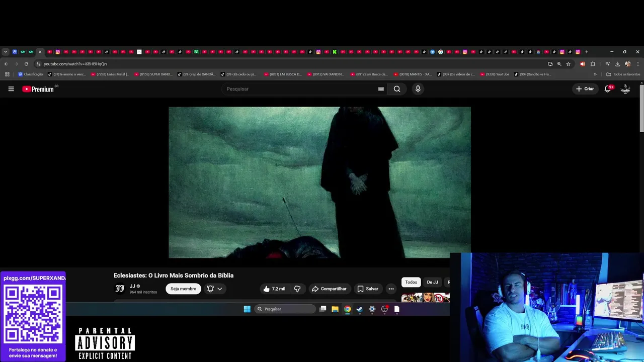Viewport: 644px width, 362px height.
Task: Open Steam from the taskbar
Action: point(360,309)
